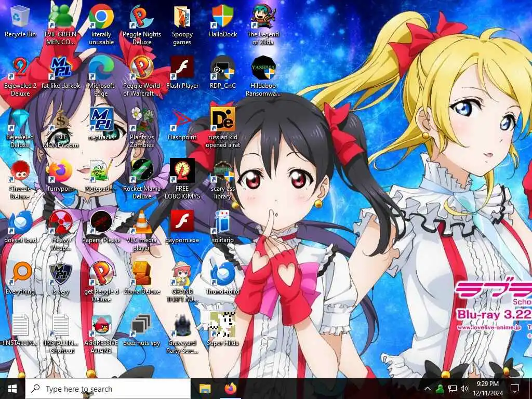Image resolution: width=532 pixels, height=399 pixels.
Task: Click the volume speaker tray icon
Action: pyautogui.click(x=464, y=389)
